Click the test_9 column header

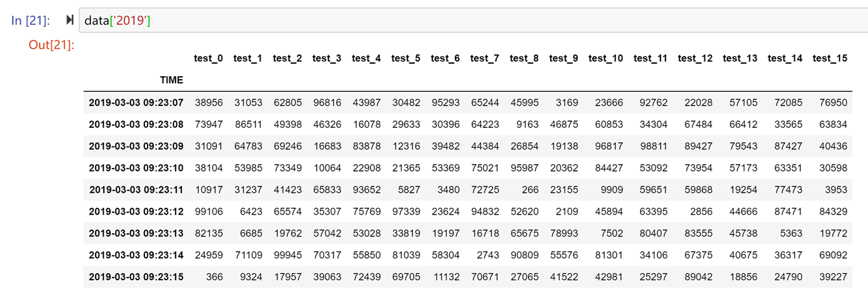point(564,58)
